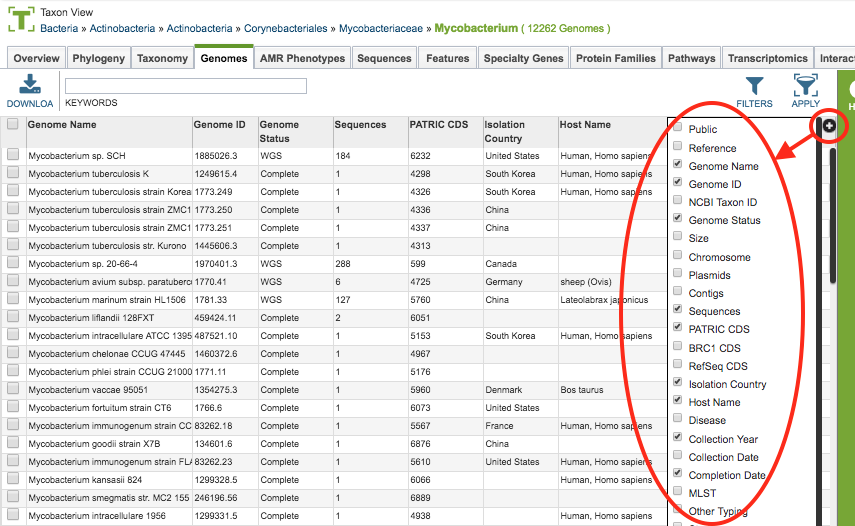The height and width of the screenshot is (526, 855).
Task: Sort by the Sequences table column header
Action: point(370,131)
